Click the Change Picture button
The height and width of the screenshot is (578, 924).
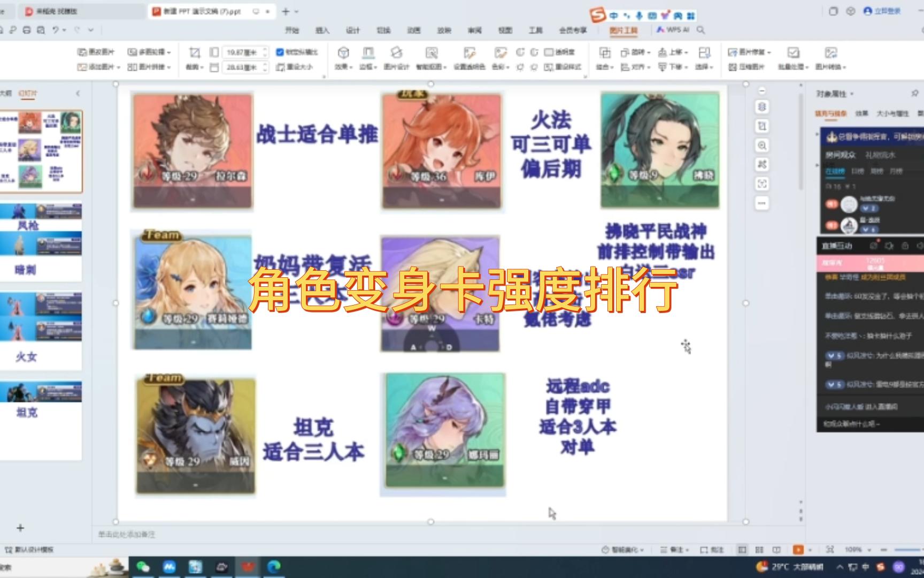click(96, 52)
